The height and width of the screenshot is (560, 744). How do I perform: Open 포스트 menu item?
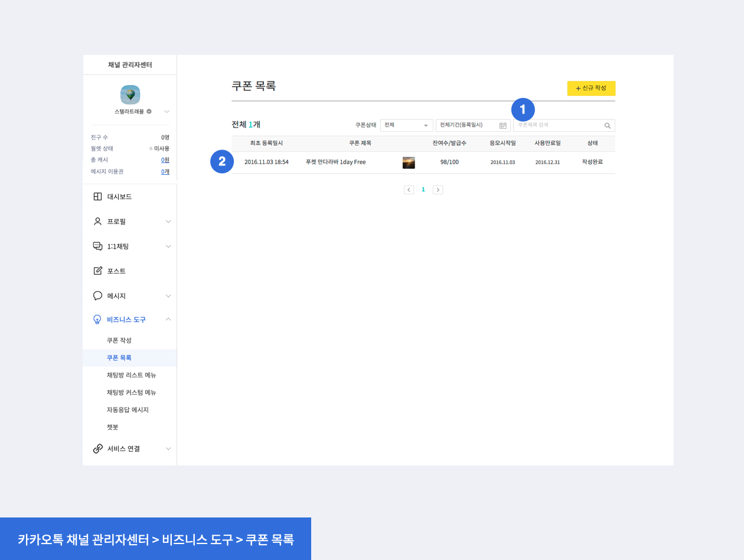(x=116, y=271)
